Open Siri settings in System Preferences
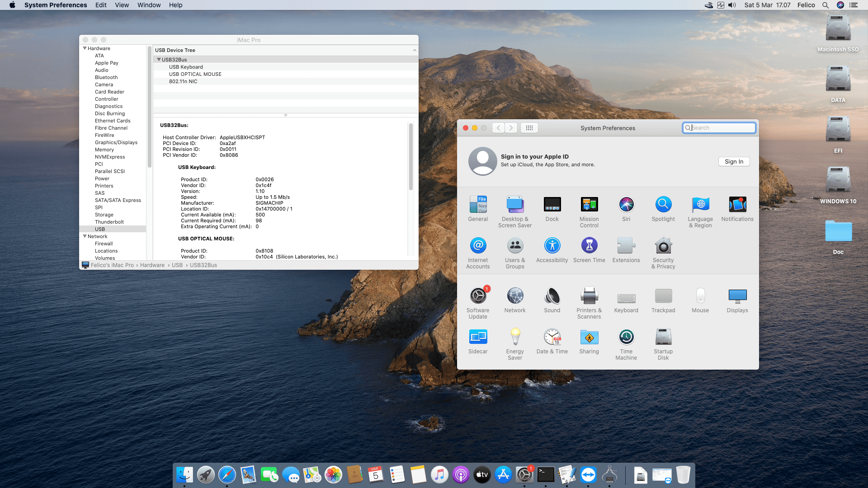This screenshot has height=488, width=868. [626, 204]
